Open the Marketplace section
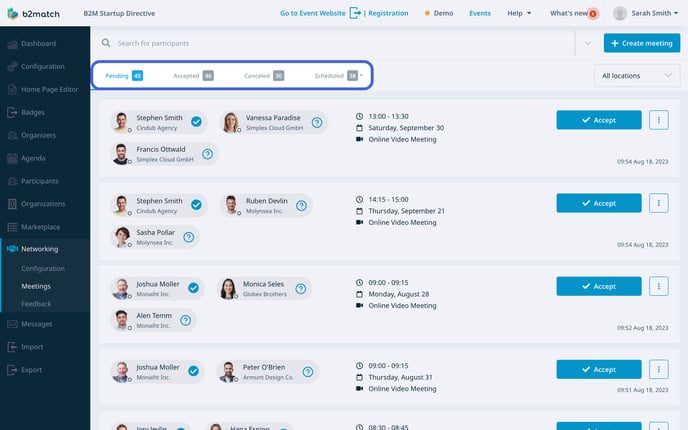The image size is (688, 430). [x=40, y=227]
